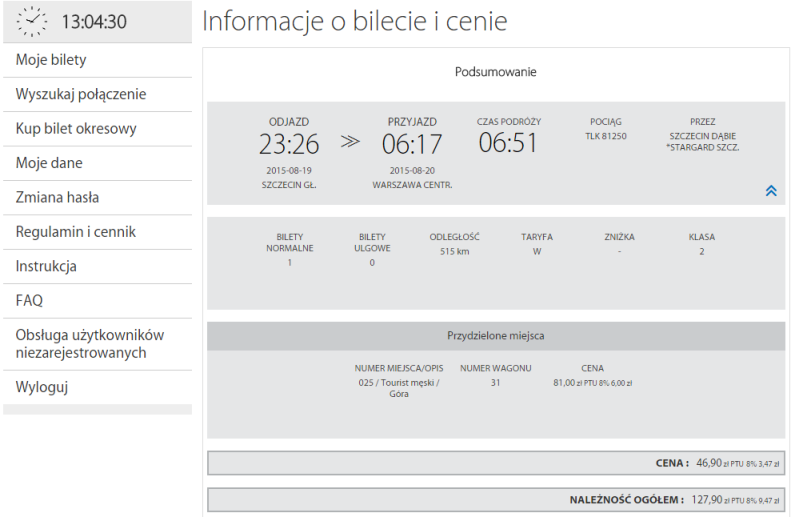Screen dimensions: 799x517
Task: Click the ZNIŻKA label
Action: (619, 237)
